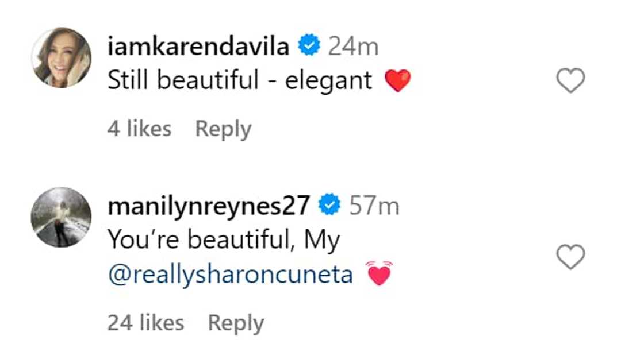Click the "You're beautiful, My" comment text
The image size is (644, 363).
coord(224,240)
